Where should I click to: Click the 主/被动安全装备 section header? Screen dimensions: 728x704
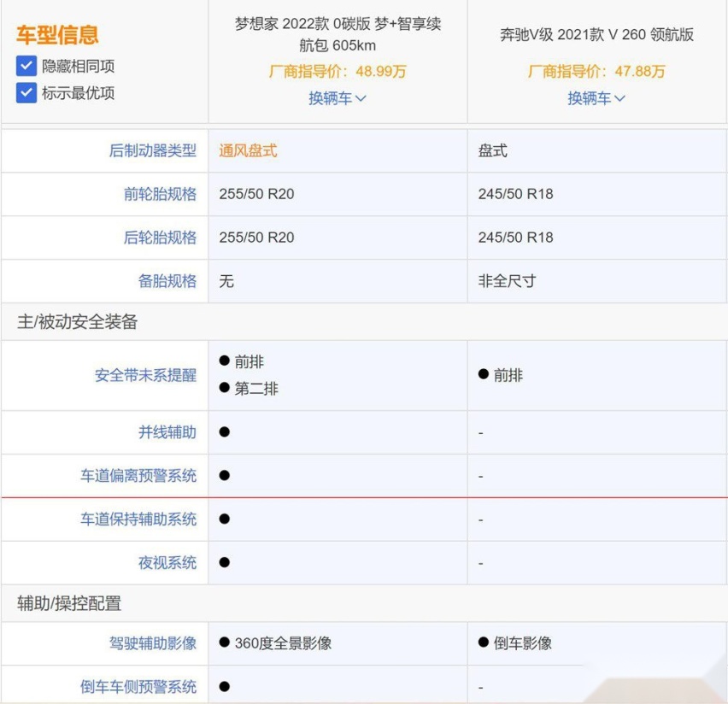point(78,321)
